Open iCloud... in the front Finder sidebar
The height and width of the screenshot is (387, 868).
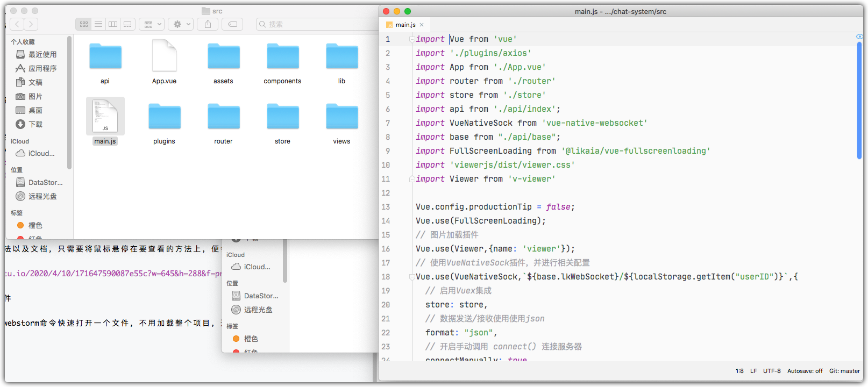tap(35, 153)
